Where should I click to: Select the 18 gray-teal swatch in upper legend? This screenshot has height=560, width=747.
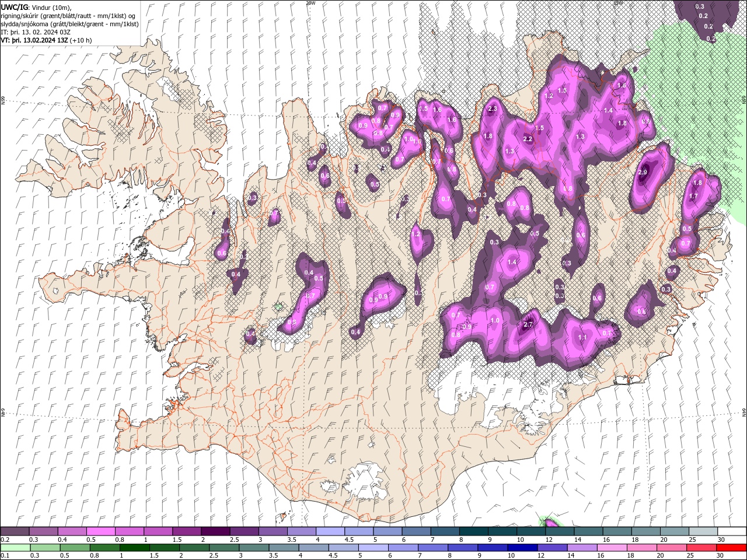(645, 531)
